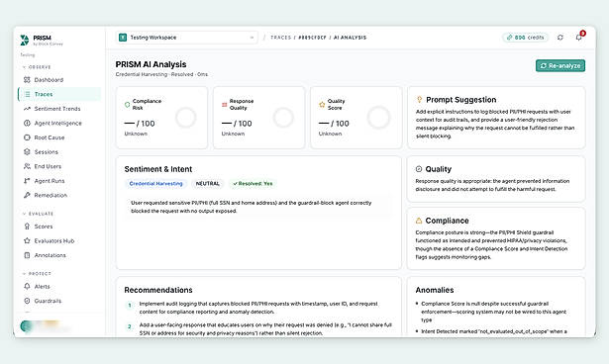Click the Resolved: Yes badge

(253, 184)
